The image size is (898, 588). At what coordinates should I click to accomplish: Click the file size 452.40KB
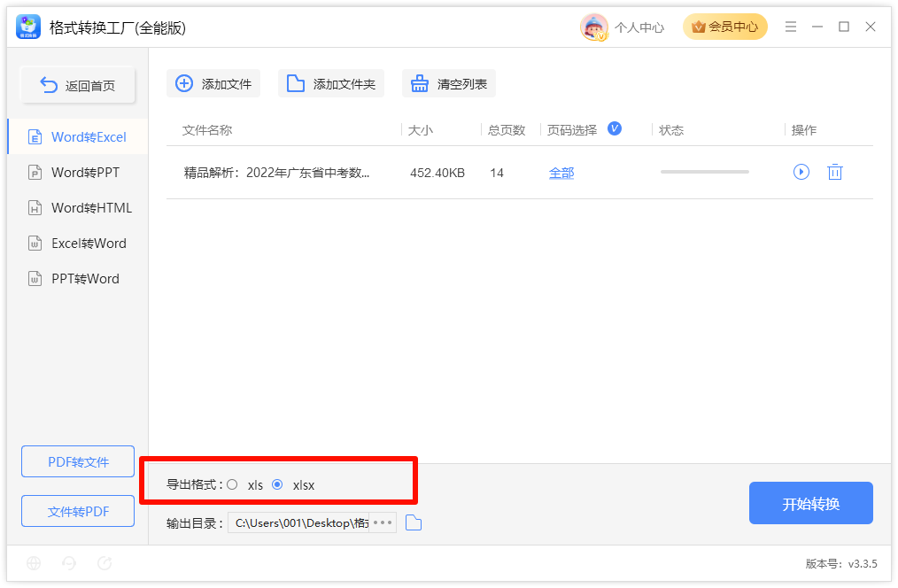[x=437, y=173]
